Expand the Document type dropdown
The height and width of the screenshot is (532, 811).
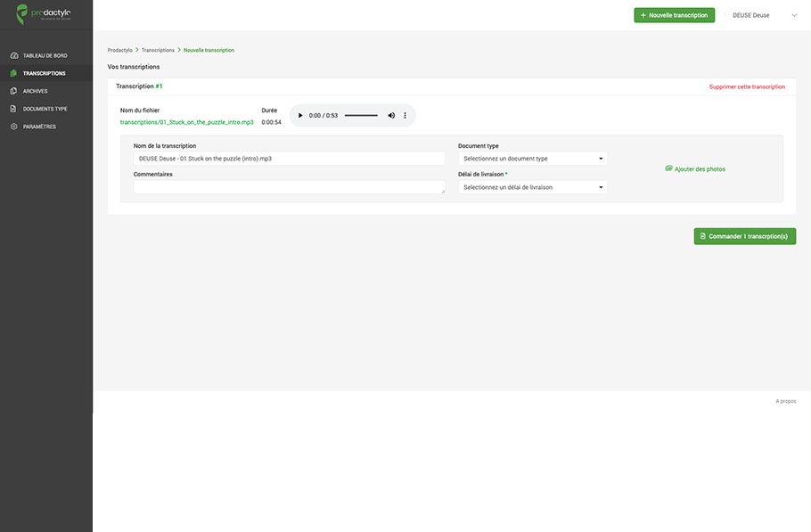click(533, 159)
